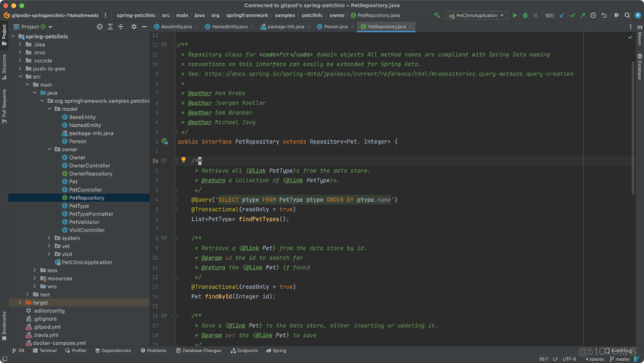
Task: Click the inspections green checkmark in editor
Action: [630, 38]
